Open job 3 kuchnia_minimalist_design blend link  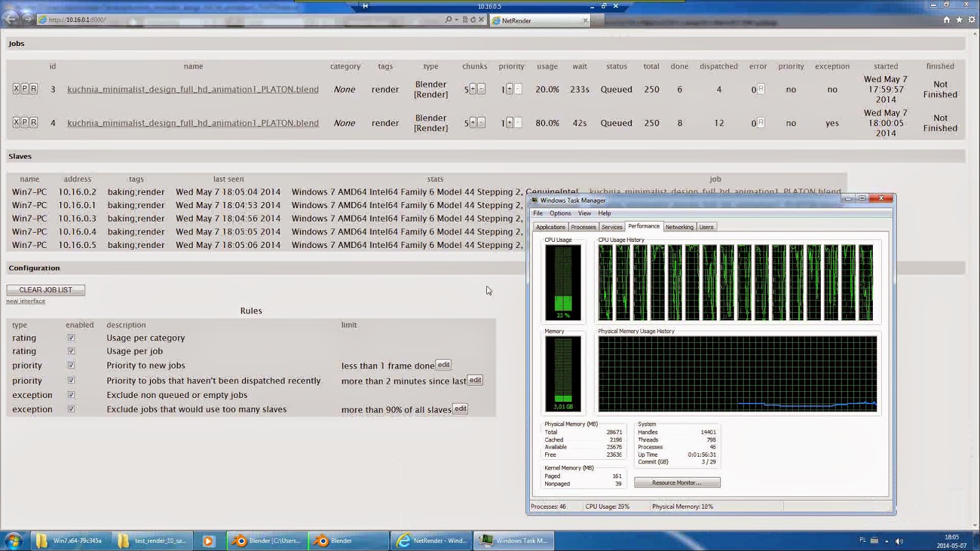[x=193, y=89]
